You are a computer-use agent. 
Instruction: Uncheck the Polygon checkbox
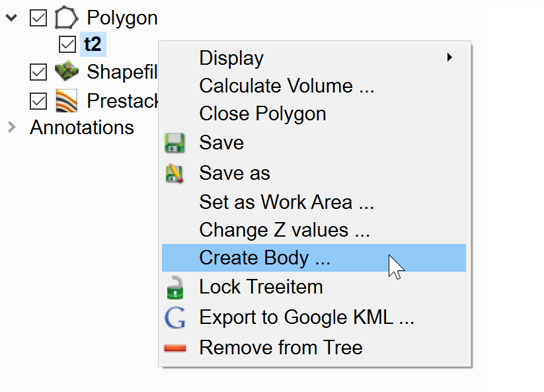click(38, 18)
